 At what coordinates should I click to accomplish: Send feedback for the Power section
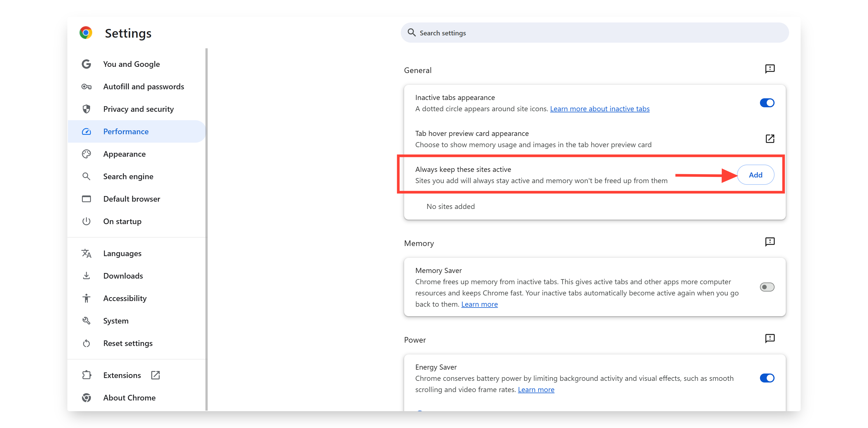(x=769, y=338)
